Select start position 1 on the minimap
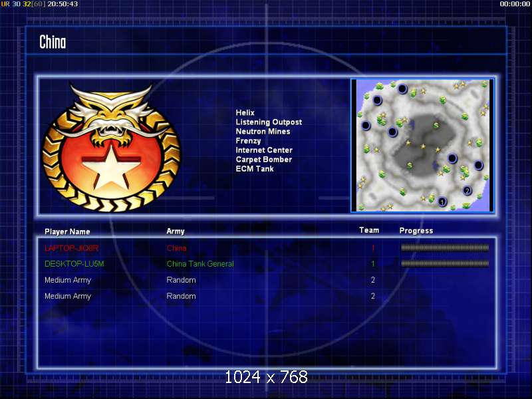This screenshot has width=532, height=399. (x=442, y=202)
